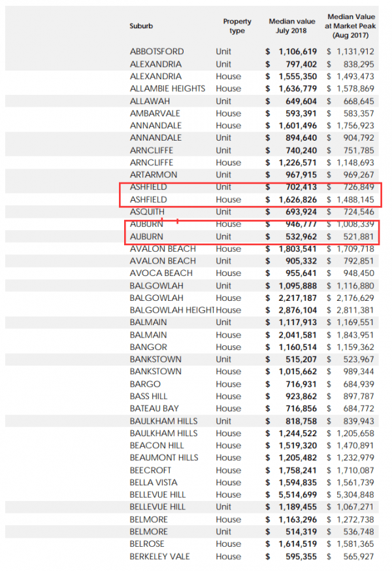Click the BATEAU BAY suburb name
The width and height of the screenshot is (392, 571).
tap(156, 409)
